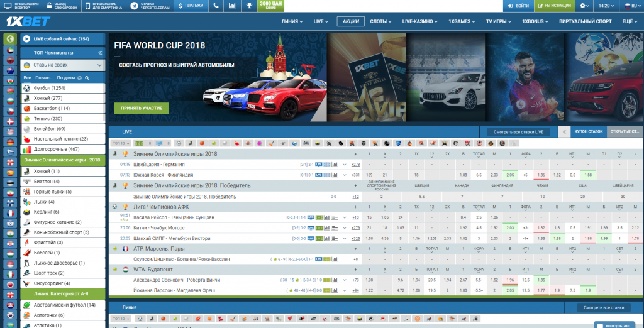Click the green РЕГИСТРАЦИЯ button
This screenshot has width=644, height=328.
555,6
